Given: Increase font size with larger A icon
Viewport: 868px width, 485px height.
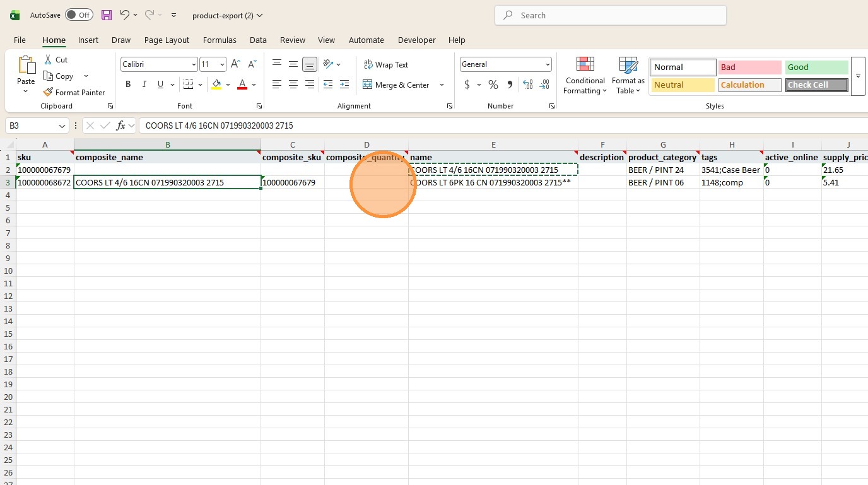Looking at the screenshot, I should 235,64.
